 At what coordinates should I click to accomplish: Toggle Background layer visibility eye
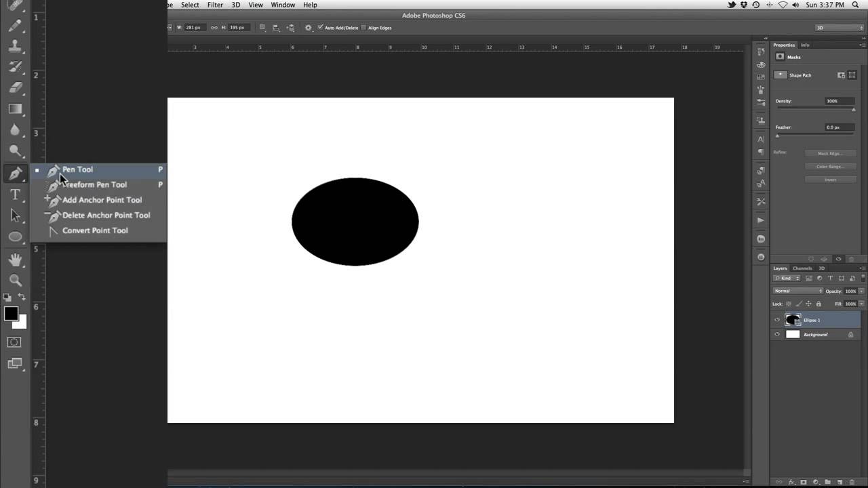tap(777, 334)
